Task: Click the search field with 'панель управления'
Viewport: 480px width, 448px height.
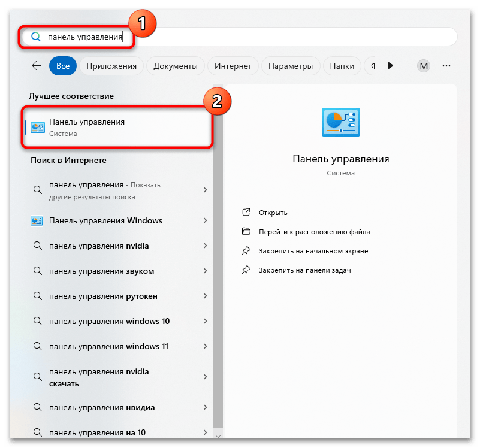Action: (239, 37)
